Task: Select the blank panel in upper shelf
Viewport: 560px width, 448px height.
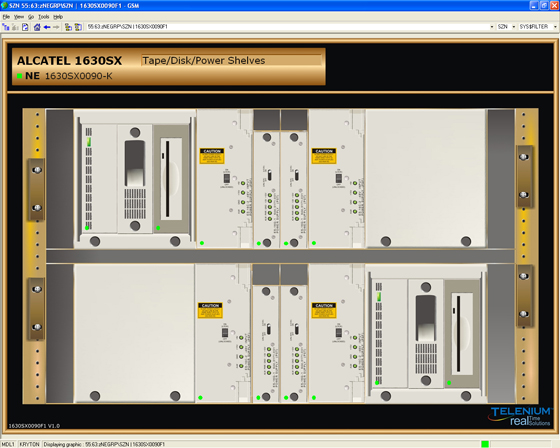Action: (x=426, y=178)
